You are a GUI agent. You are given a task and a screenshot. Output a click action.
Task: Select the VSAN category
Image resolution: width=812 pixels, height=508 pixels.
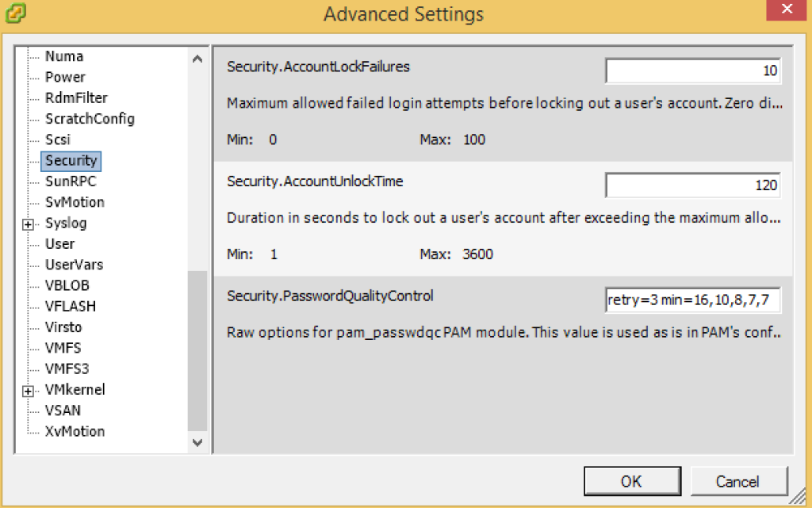pos(63,410)
